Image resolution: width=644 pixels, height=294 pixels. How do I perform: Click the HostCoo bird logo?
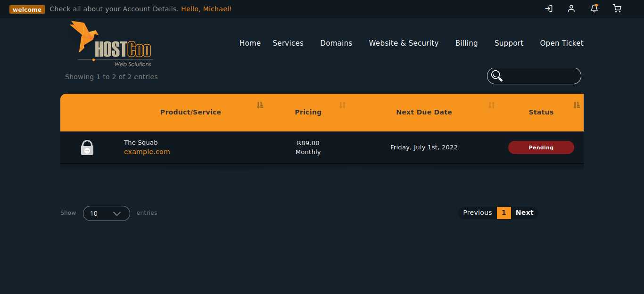coord(112,44)
